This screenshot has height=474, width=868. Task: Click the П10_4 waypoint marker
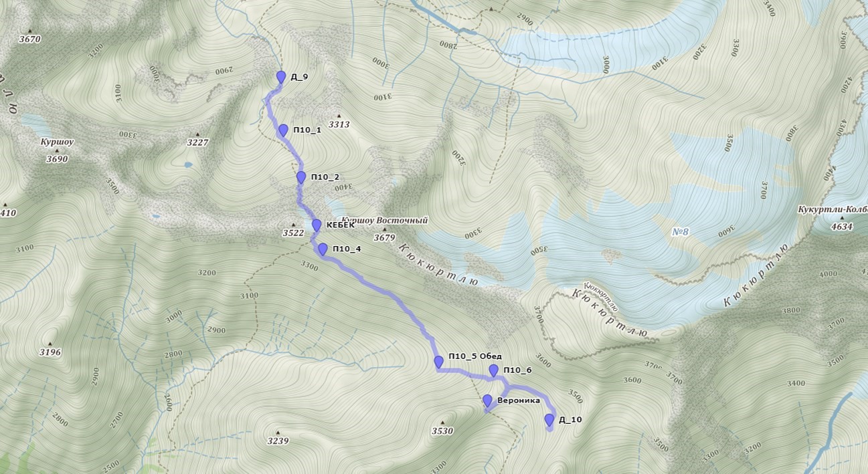(323, 249)
